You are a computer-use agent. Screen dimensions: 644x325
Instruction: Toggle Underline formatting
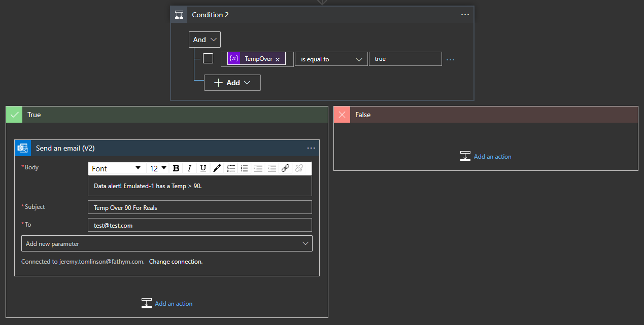203,168
